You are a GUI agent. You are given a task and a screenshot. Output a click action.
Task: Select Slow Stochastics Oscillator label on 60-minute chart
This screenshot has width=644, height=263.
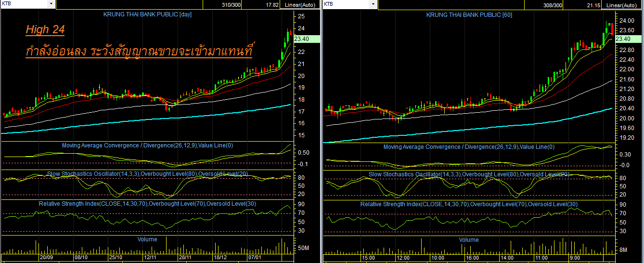coord(469,174)
